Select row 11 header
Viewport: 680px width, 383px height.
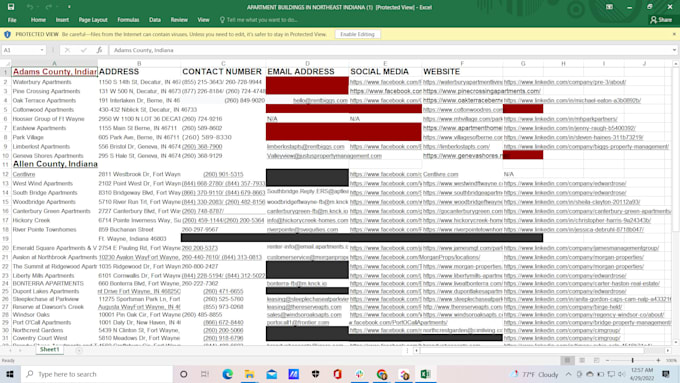point(6,164)
